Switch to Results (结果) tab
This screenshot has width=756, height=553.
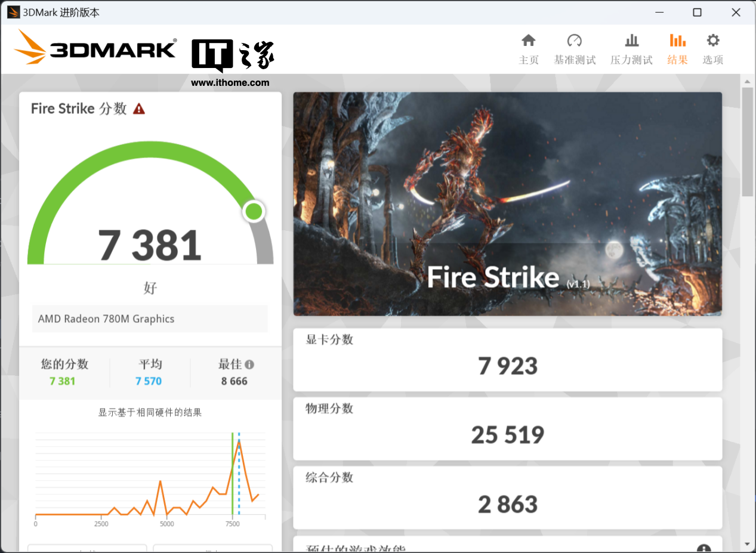(x=677, y=49)
